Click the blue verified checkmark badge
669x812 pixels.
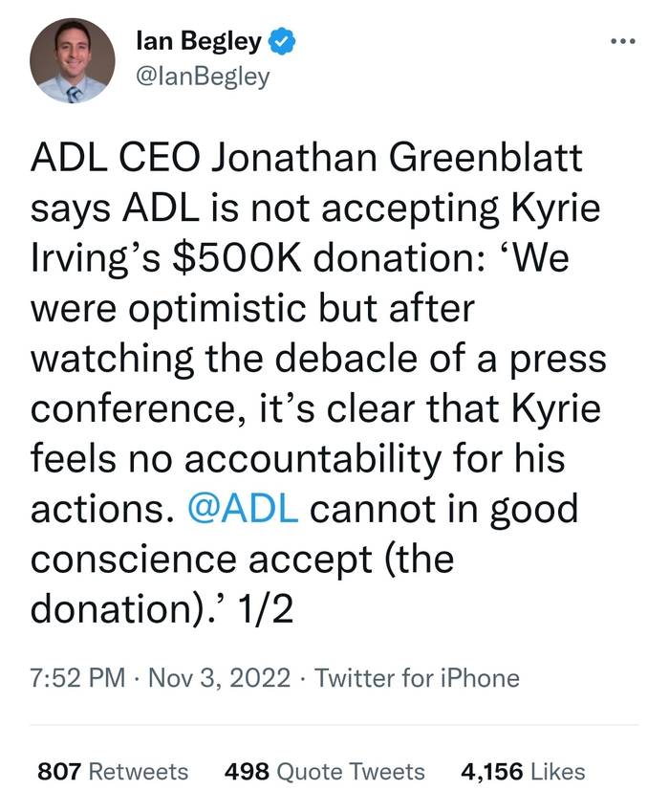[282, 41]
